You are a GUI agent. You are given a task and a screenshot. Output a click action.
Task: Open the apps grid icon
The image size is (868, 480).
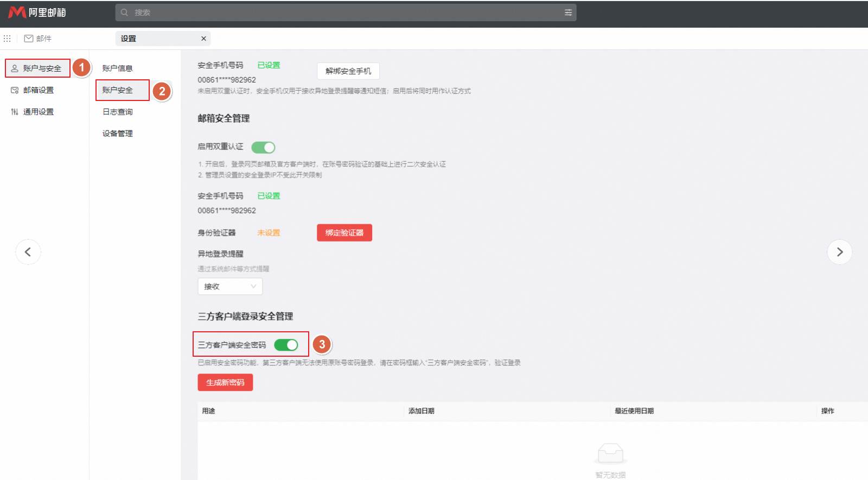pyautogui.click(x=7, y=39)
